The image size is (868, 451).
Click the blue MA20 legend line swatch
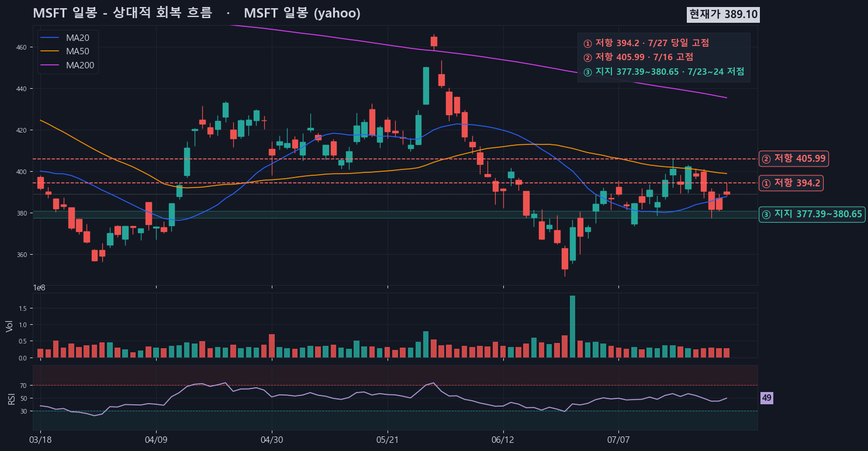[x=51, y=38]
